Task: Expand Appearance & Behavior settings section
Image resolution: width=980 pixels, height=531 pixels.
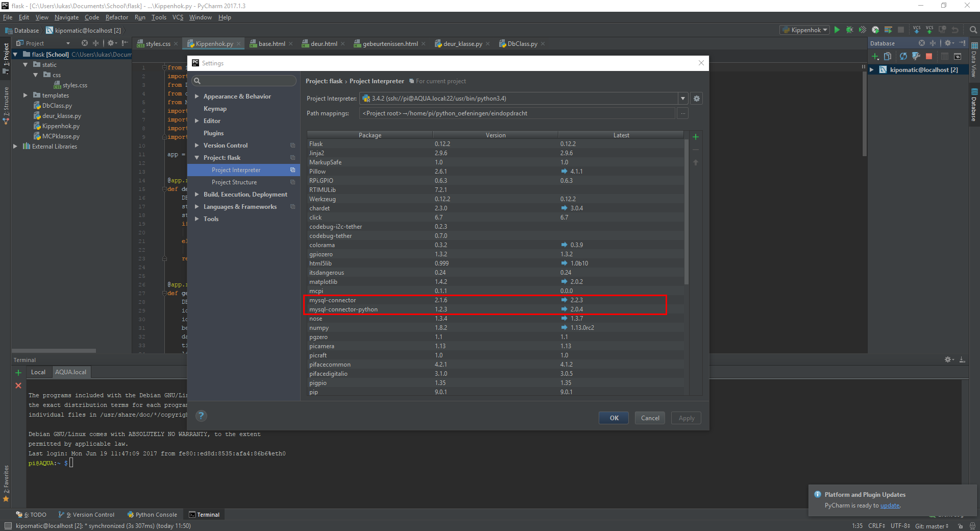Action: click(x=197, y=96)
